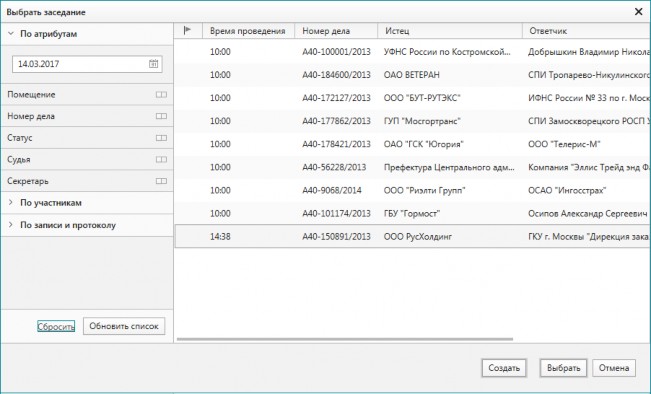Sort by Время проведения column header
651x394 pixels.
pyautogui.click(x=248, y=31)
